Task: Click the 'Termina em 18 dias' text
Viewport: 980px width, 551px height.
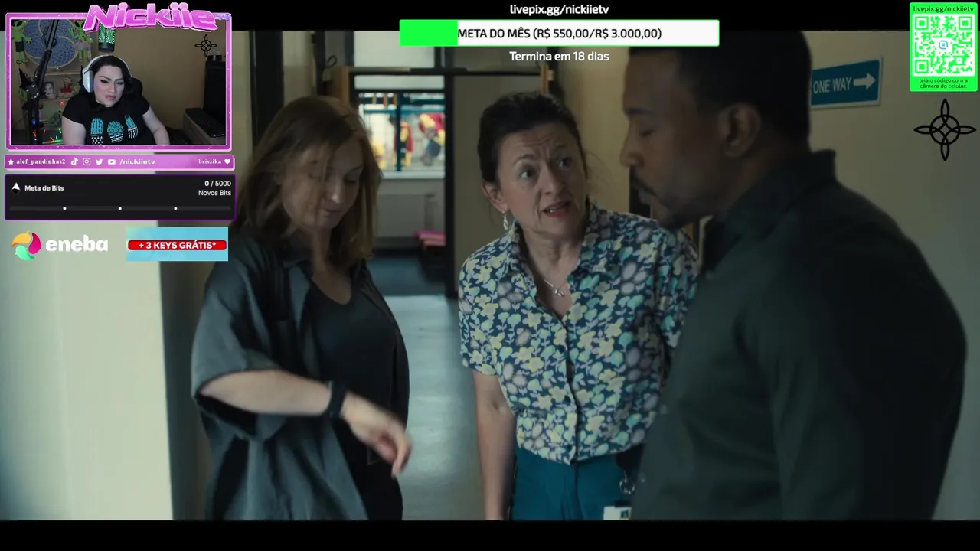Action: pos(559,57)
